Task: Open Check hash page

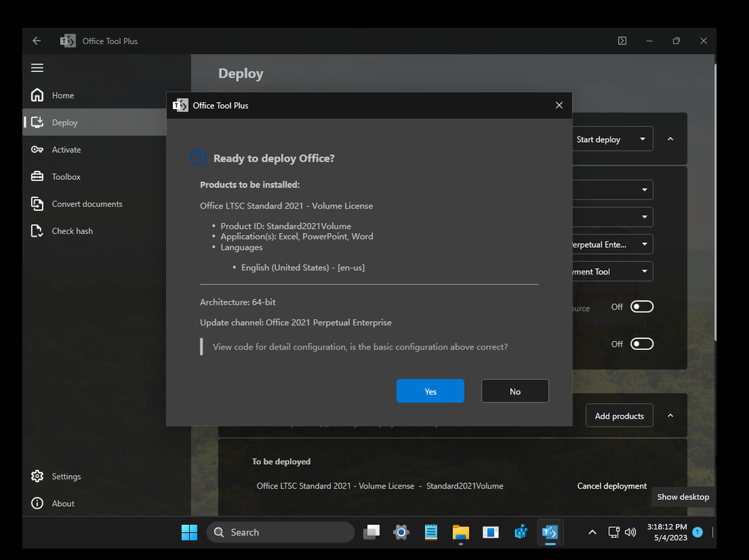Action: click(95, 231)
